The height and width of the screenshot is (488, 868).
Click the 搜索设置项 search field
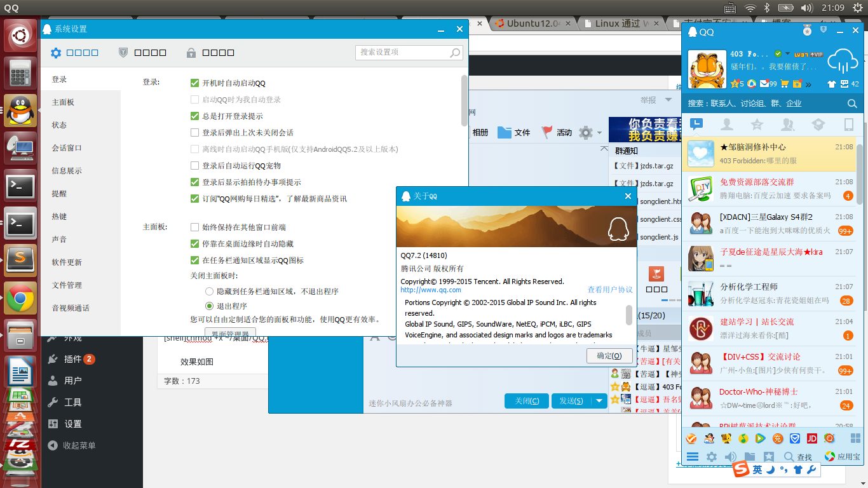pos(403,52)
